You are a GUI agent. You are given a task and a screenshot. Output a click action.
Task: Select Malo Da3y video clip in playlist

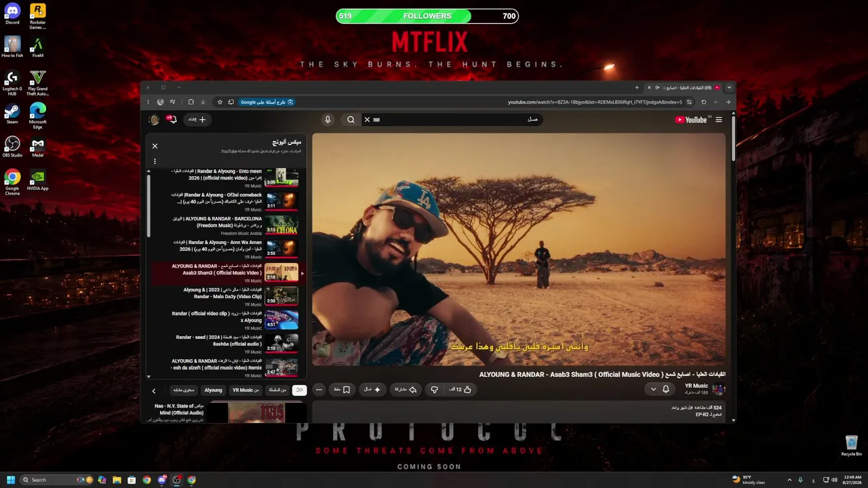(226, 296)
